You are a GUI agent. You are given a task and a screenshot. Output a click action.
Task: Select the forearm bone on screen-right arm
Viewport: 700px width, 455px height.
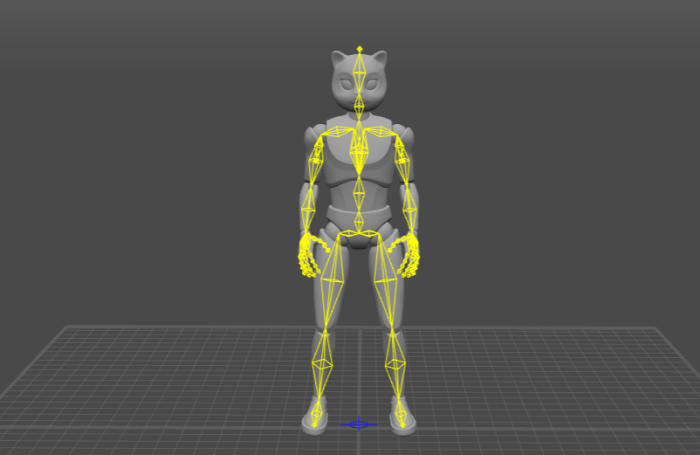click(410, 210)
